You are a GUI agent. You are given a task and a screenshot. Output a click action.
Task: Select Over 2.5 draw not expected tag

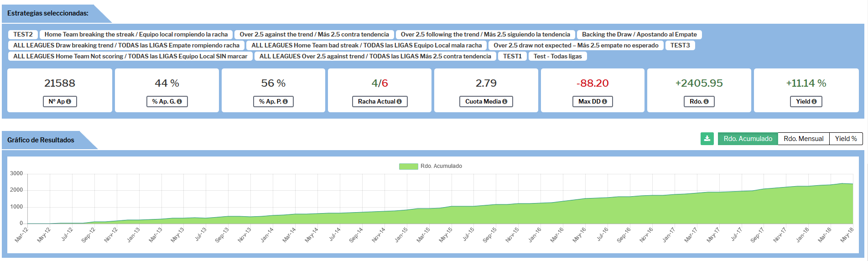click(576, 46)
